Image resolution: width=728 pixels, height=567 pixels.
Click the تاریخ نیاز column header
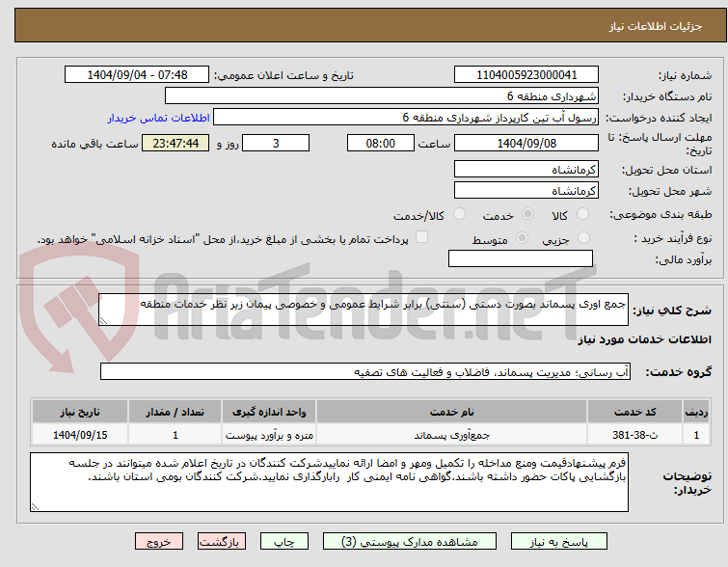click(80, 412)
